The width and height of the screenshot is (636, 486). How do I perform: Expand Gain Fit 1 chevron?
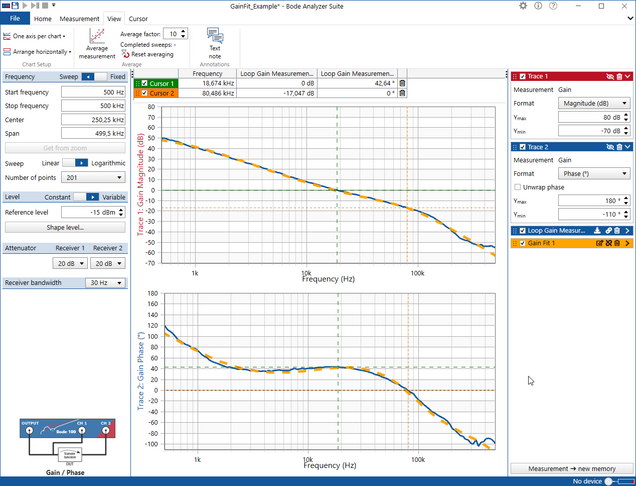(627, 243)
